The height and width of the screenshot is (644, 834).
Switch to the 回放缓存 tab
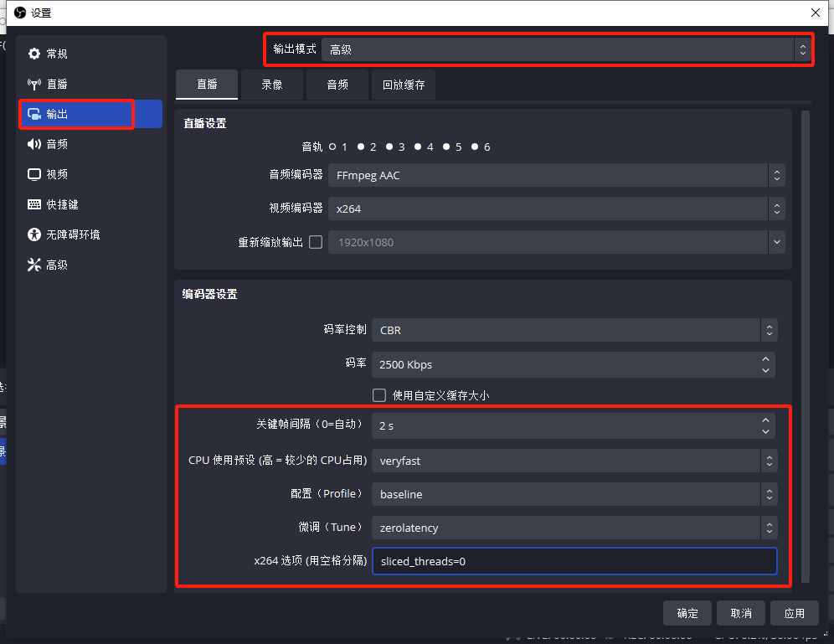click(x=404, y=85)
